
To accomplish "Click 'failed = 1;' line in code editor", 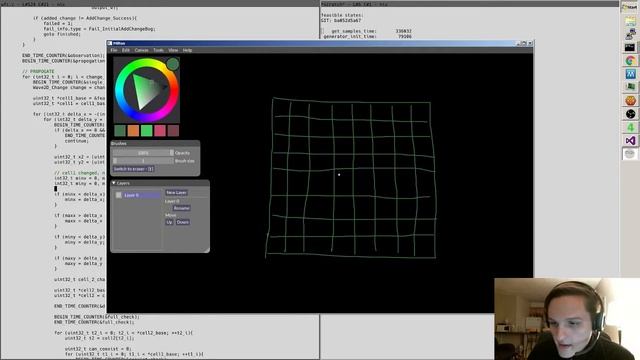I will tap(57, 24).
